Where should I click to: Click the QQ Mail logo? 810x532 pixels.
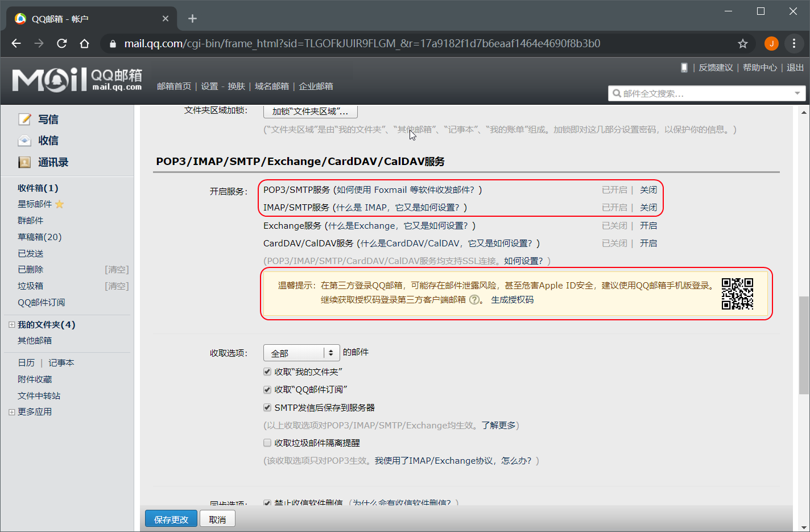click(77, 80)
